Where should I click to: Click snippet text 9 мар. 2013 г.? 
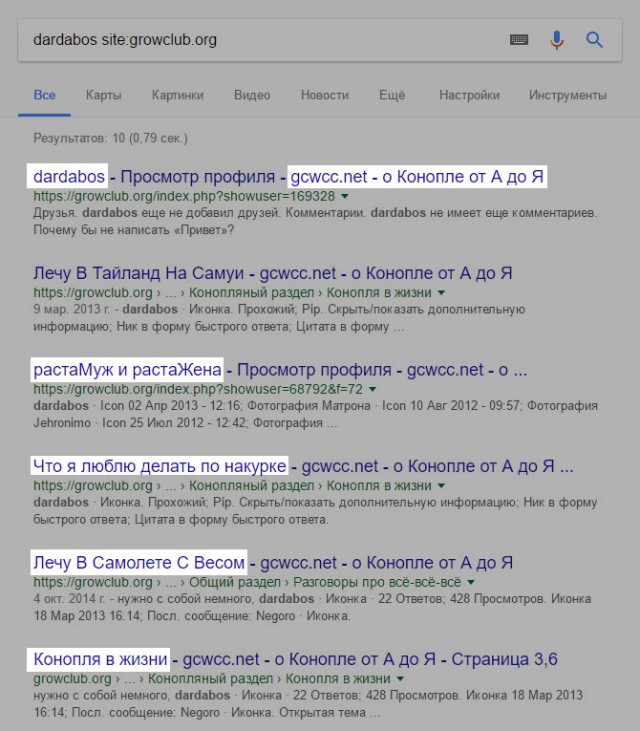coord(73,310)
